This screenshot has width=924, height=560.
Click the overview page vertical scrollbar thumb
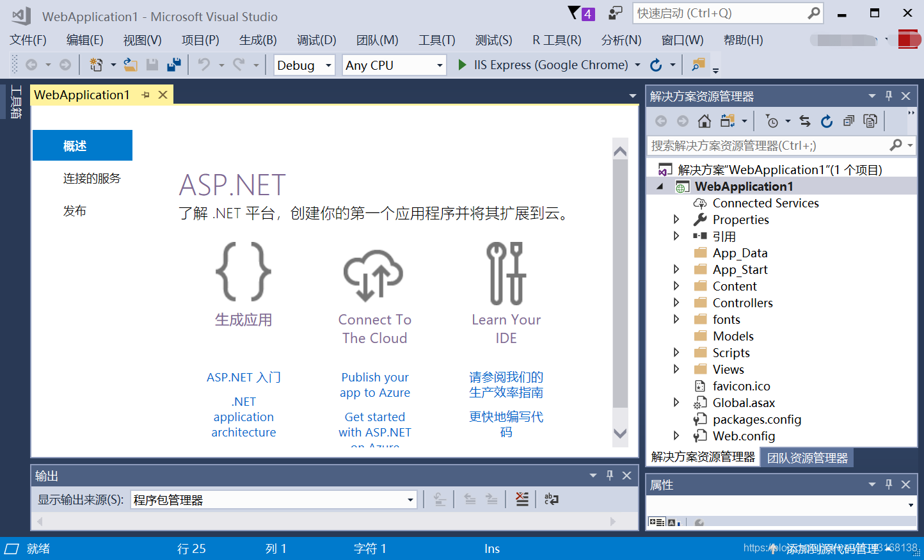point(620,284)
